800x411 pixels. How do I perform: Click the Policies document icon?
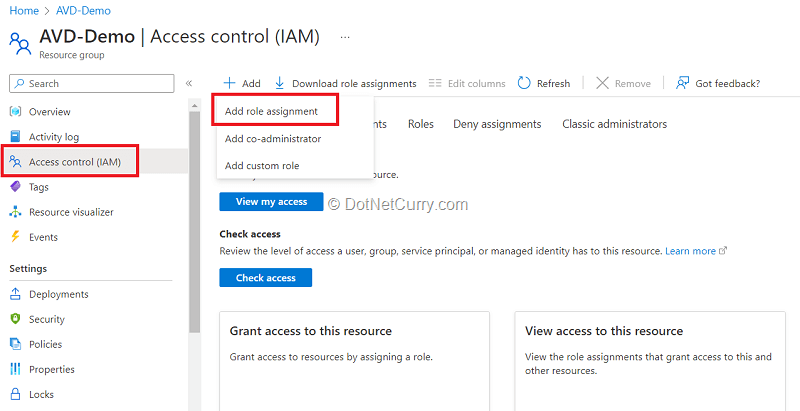[16, 344]
